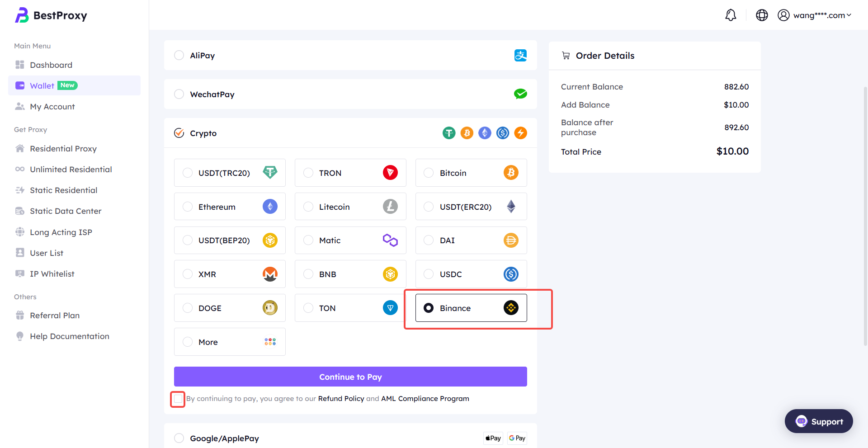
Task: Click the Order Details cart icon
Action: point(566,56)
